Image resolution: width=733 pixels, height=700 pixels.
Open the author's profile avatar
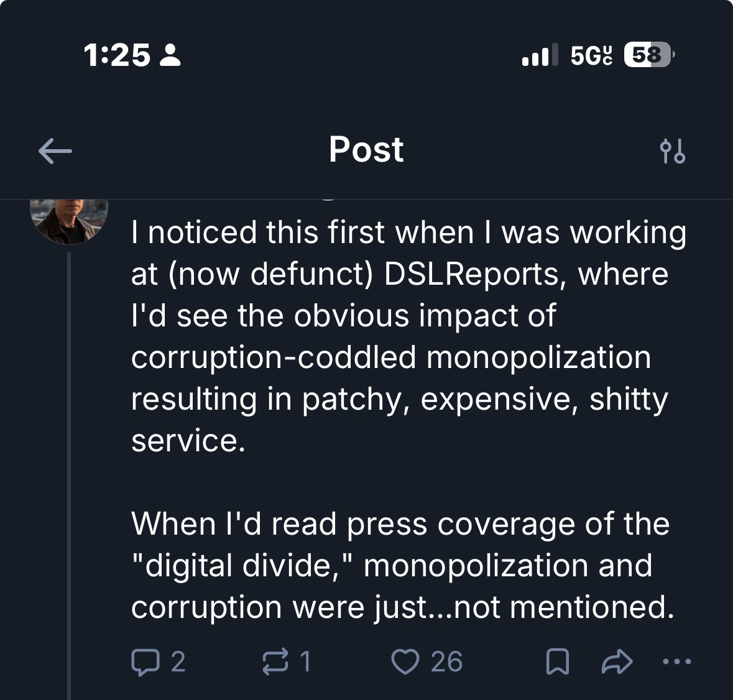pyautogui.click(x=70, y=219)
